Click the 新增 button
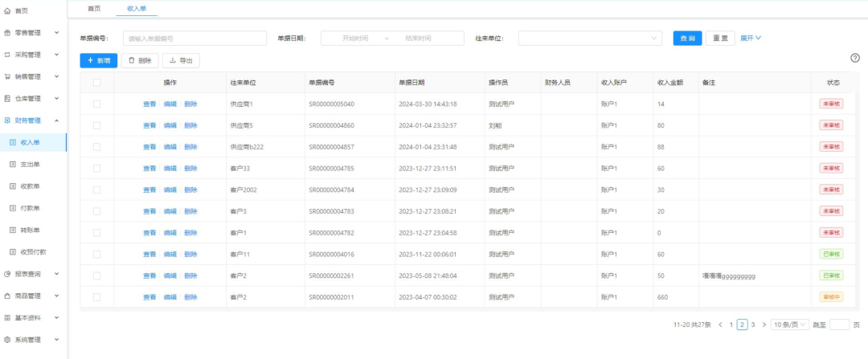Screen dimensions: 868x359 click(98, 60)
